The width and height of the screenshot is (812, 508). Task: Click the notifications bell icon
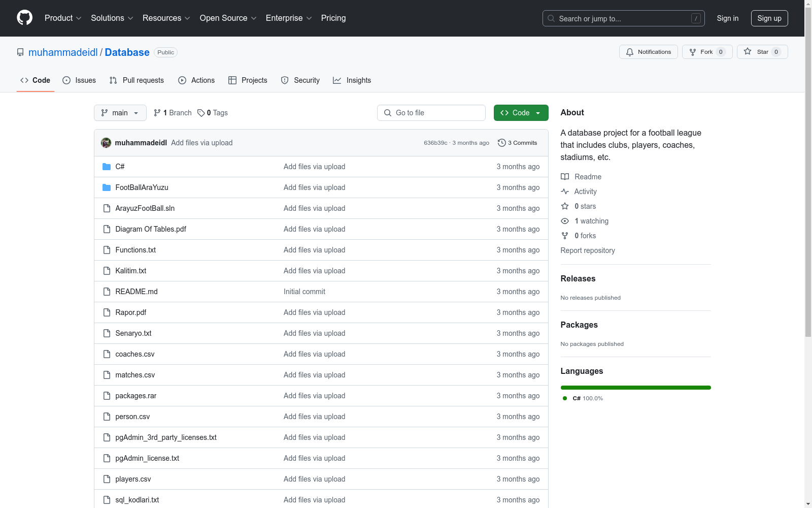point(630,52)
